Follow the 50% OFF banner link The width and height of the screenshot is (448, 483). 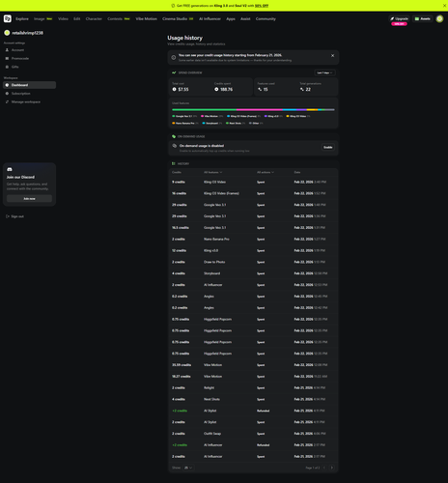262,6
